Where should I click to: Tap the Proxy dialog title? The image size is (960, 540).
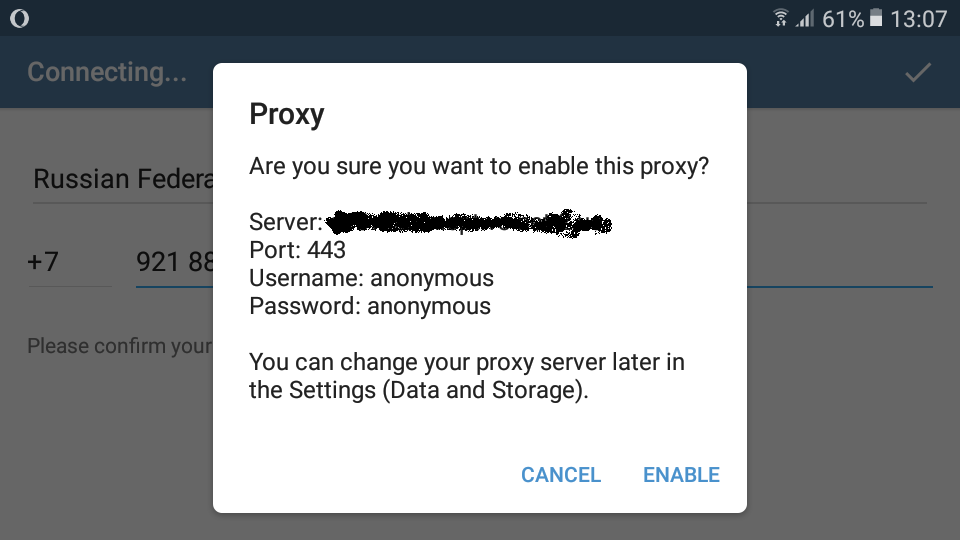287,114
